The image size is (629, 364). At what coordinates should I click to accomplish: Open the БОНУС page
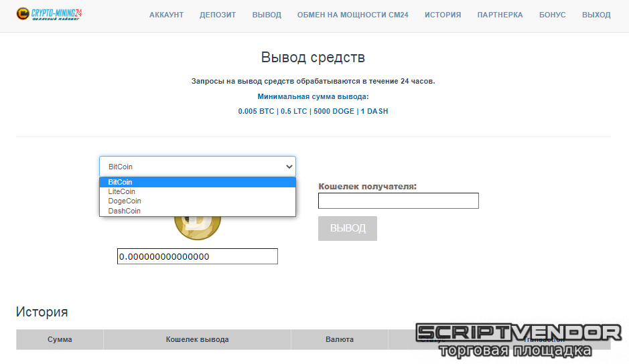pos(552,15)
